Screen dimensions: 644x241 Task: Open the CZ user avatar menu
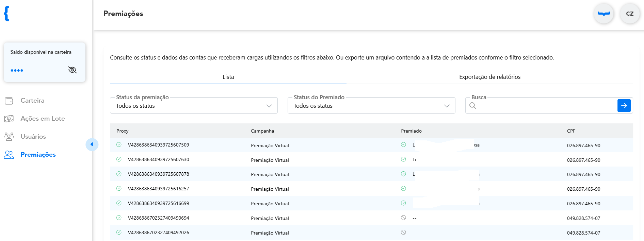pyautogui.click(x=630, y=14)
